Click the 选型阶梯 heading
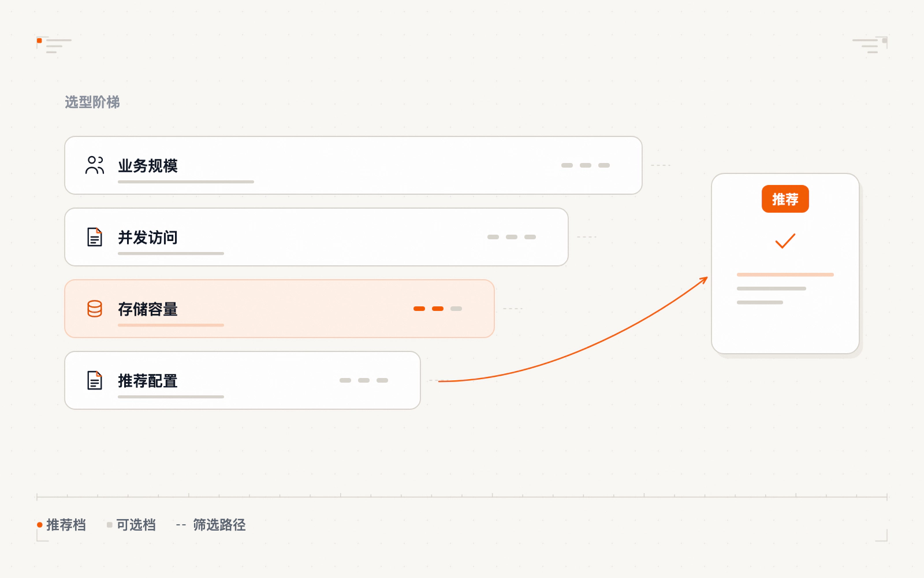Screen dimensions: 924x578 tap(92, 102)
